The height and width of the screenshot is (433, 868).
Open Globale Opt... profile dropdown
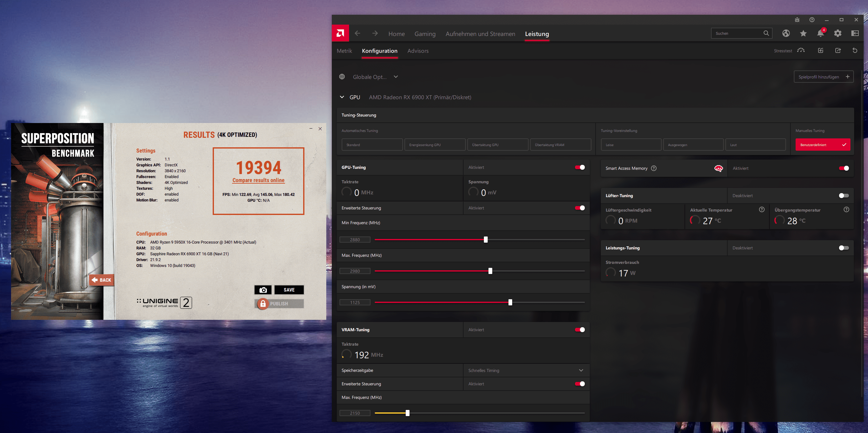(x=376, y=77)
